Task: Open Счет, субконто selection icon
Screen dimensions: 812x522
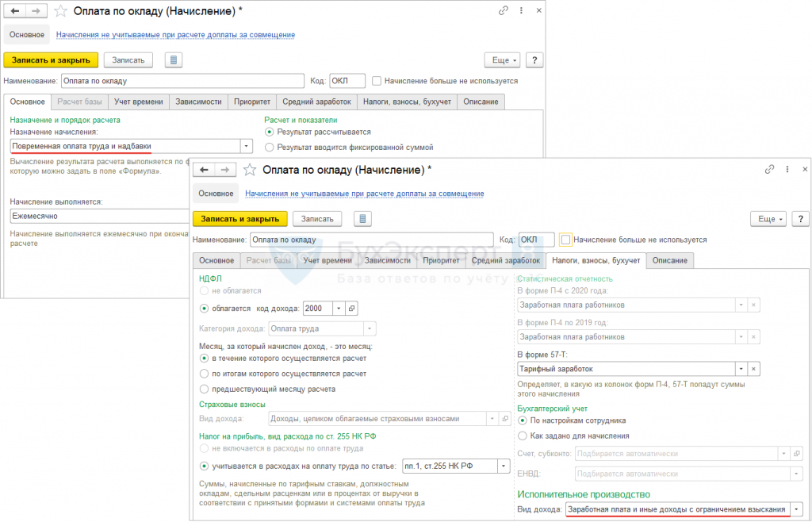Action: click(798, 453)
